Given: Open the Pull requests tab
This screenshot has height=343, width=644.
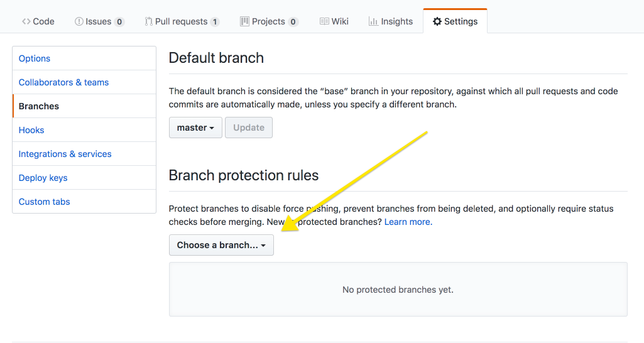Looking at the screenshot, I should (x=182, y=21).
